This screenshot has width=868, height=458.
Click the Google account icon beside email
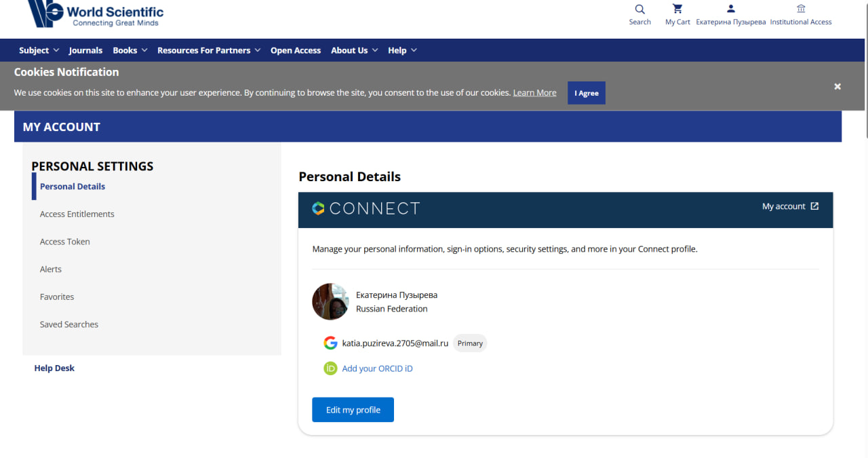tap(330, 343)
